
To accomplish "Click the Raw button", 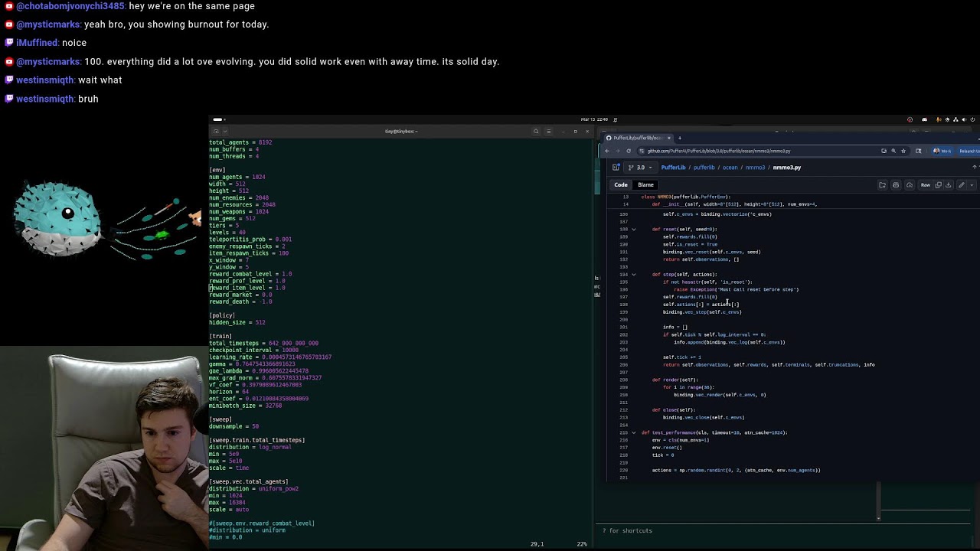I will click(926, 185).
